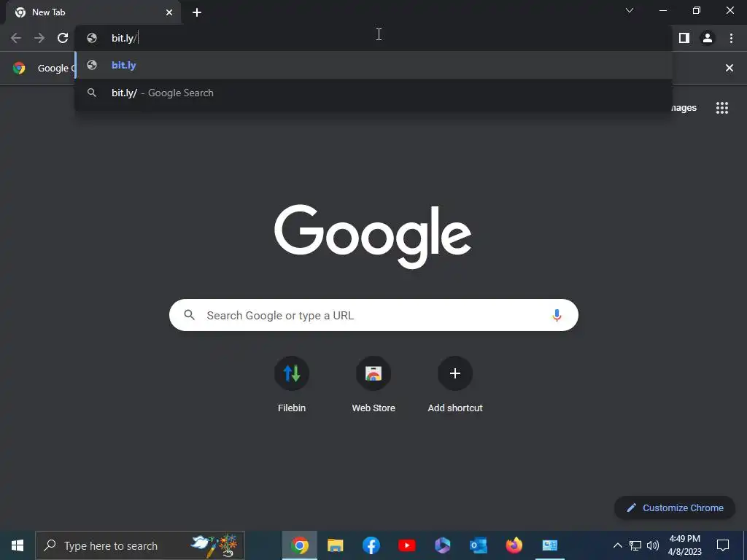Reload the page with the refresh icon
The image size is (747, 560).
(x=63, y=38)
